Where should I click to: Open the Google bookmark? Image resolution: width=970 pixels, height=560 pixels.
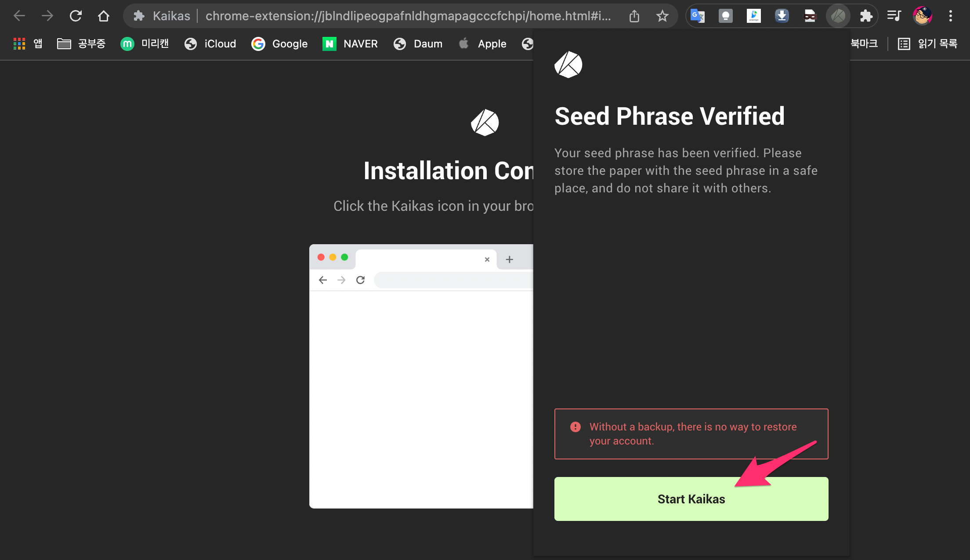[279, 43]
